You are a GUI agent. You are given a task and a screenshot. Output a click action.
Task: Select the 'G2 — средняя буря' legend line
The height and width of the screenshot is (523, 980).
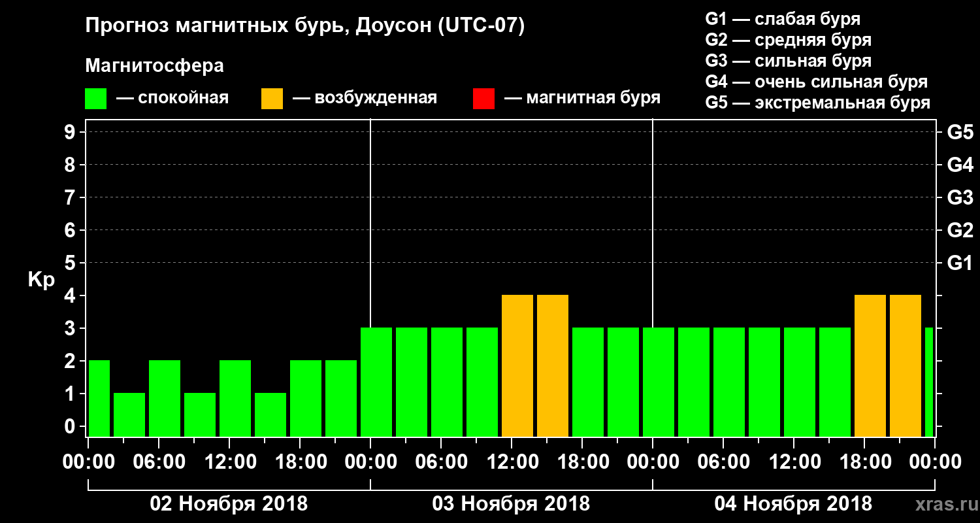tap(788, 40)
